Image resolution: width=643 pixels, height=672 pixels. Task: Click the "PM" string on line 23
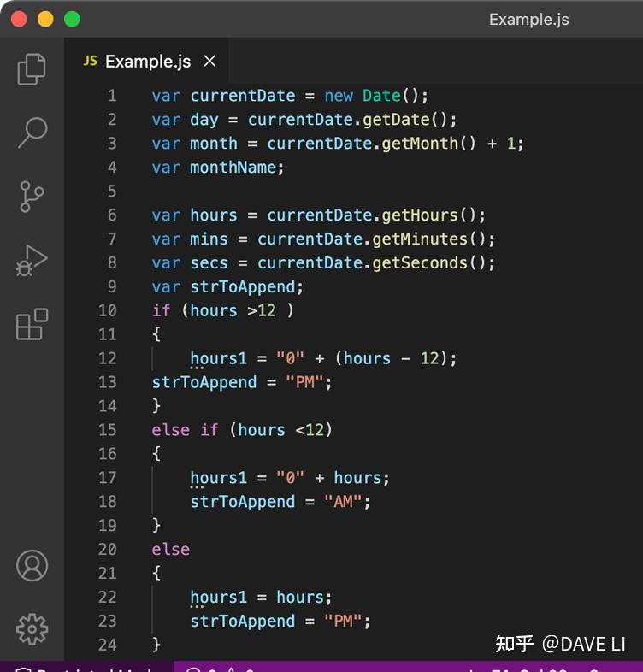click(x=343, y=621)
